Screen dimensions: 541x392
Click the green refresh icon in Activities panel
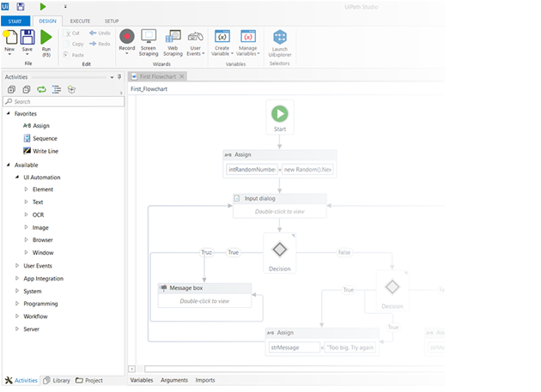coord(41,90)
